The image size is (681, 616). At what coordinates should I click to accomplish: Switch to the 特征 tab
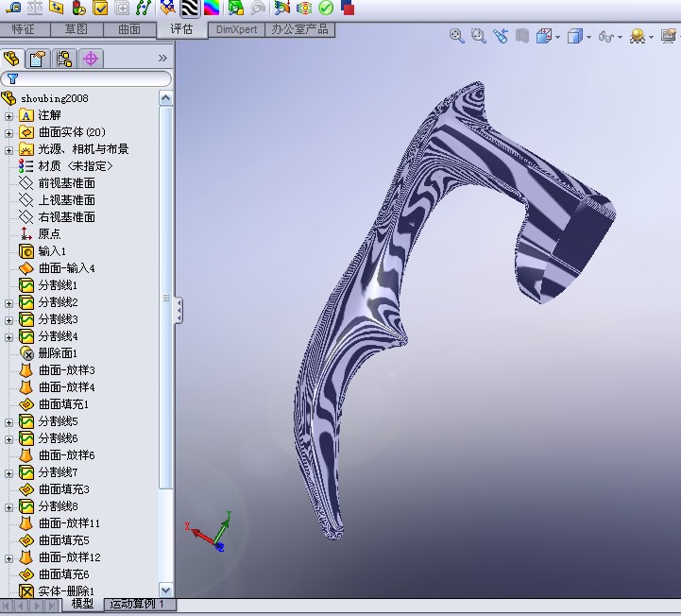[23, 29]
